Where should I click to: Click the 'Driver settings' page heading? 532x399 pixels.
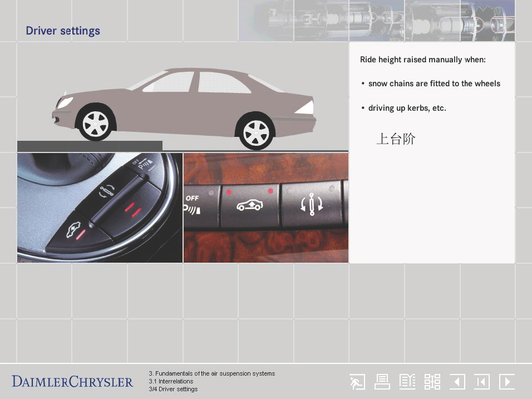63,31
